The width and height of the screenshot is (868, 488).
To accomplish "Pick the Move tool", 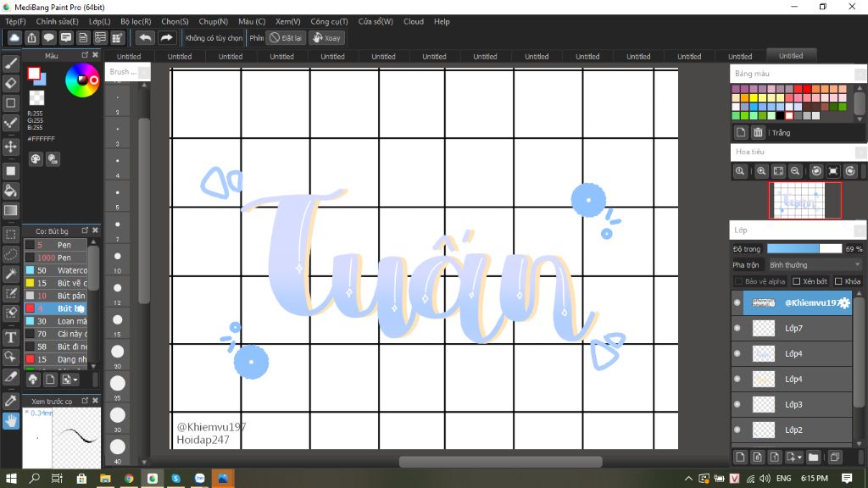I will point(10,147).
